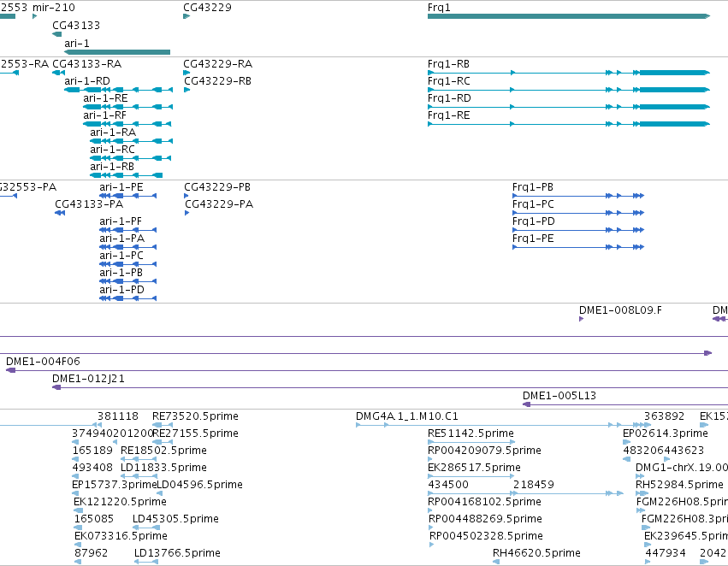
Task: Select the RE73520.5prime EST label
Action: pos(195,416)
